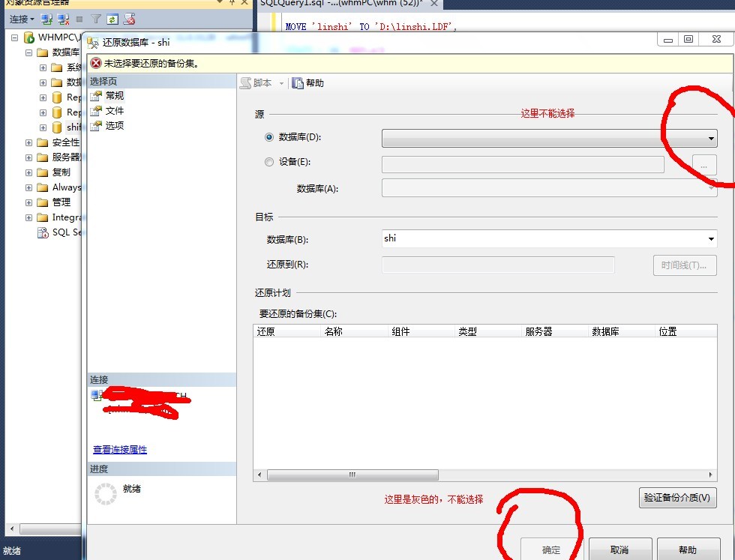Click the 验证备份介质(V) button
This screenshot has width=735, height=560.
(x=677, y=498)
